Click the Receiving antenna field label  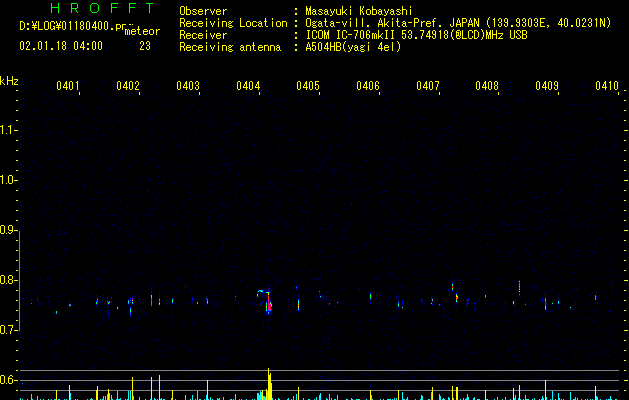click(230, 47)
